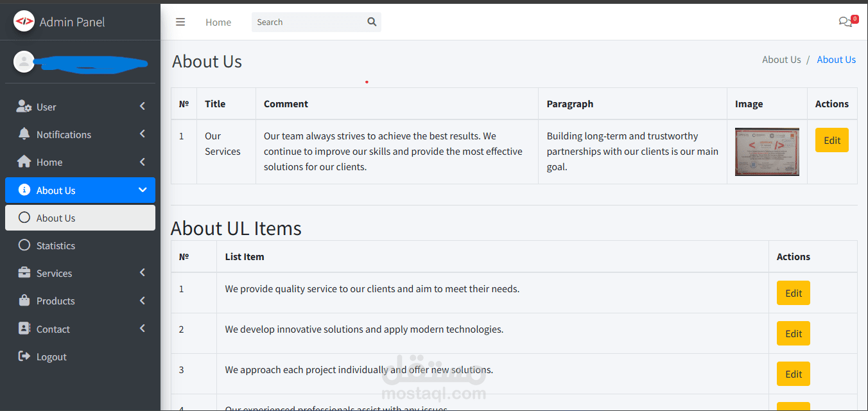
Task: Select the About Us circle submenu item
Action: pyautogui.click(x=56, y=218)
